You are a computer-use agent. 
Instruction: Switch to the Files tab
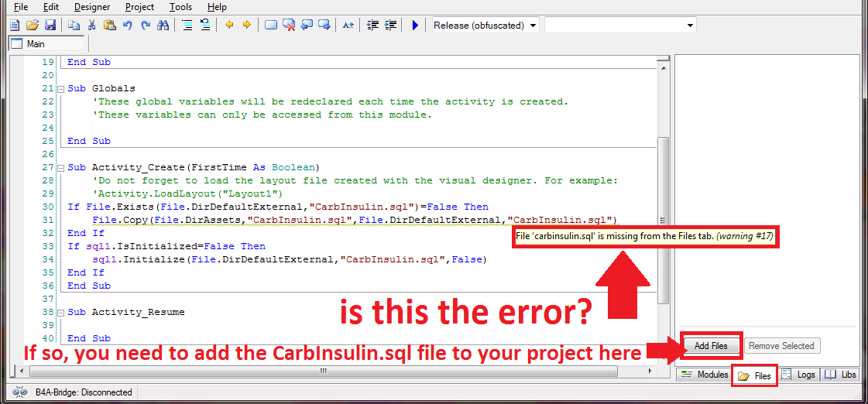(755, 376)
